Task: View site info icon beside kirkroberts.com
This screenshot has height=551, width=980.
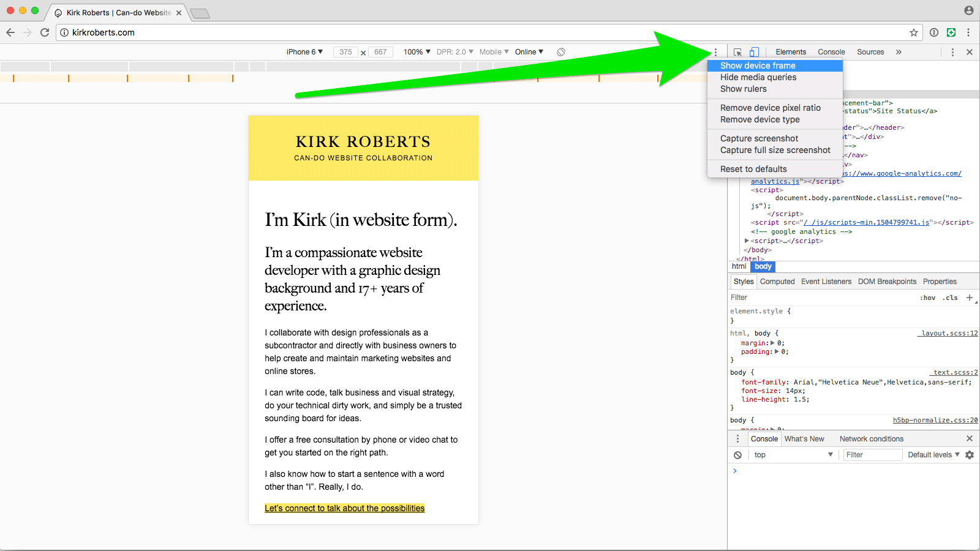Action: click(64, 32)
